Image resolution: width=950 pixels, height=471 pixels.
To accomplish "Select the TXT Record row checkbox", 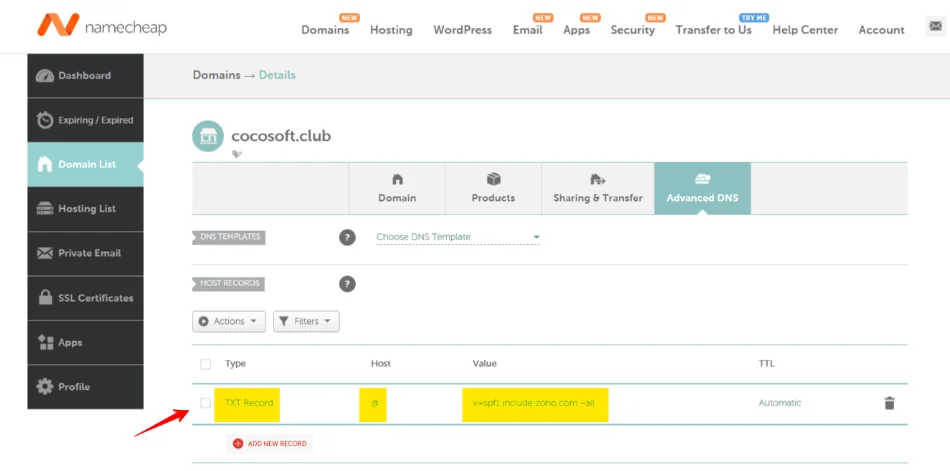I will click(205, 403).
